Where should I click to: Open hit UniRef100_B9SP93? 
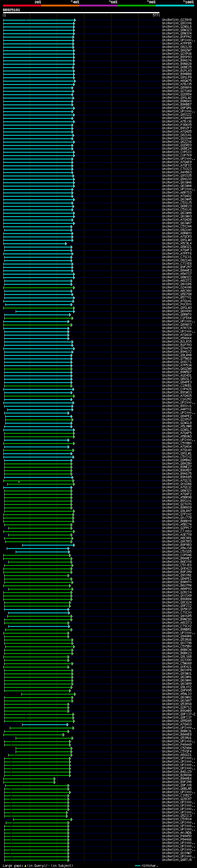click(177, 57)
